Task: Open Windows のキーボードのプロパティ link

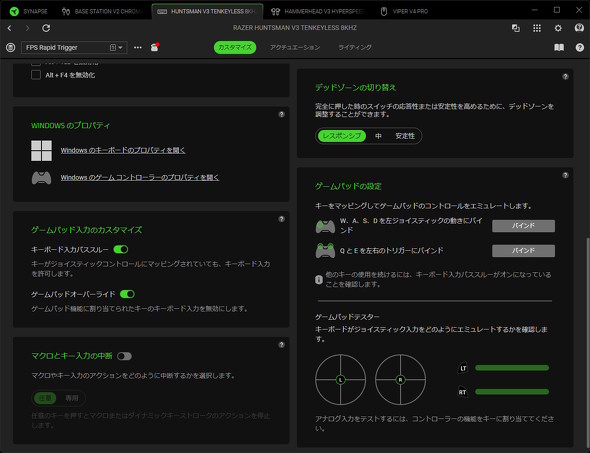Action: [123, 150]
